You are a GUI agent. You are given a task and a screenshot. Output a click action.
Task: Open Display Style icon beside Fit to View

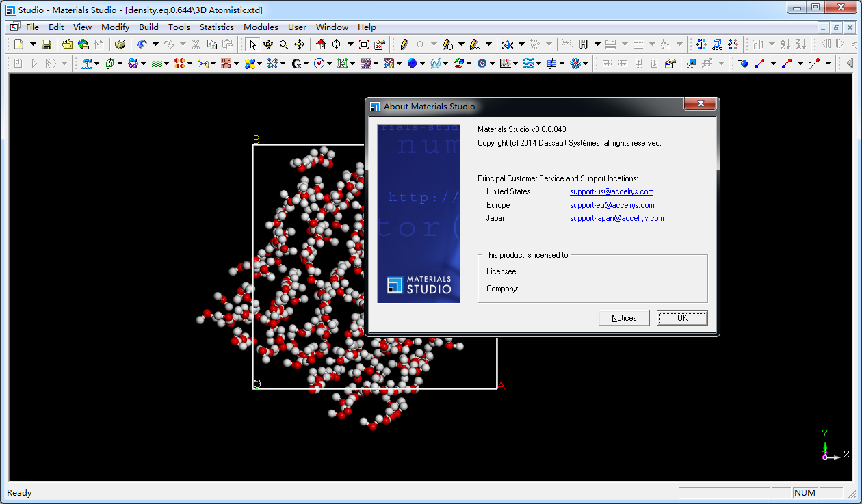click(x=380, y=44)
